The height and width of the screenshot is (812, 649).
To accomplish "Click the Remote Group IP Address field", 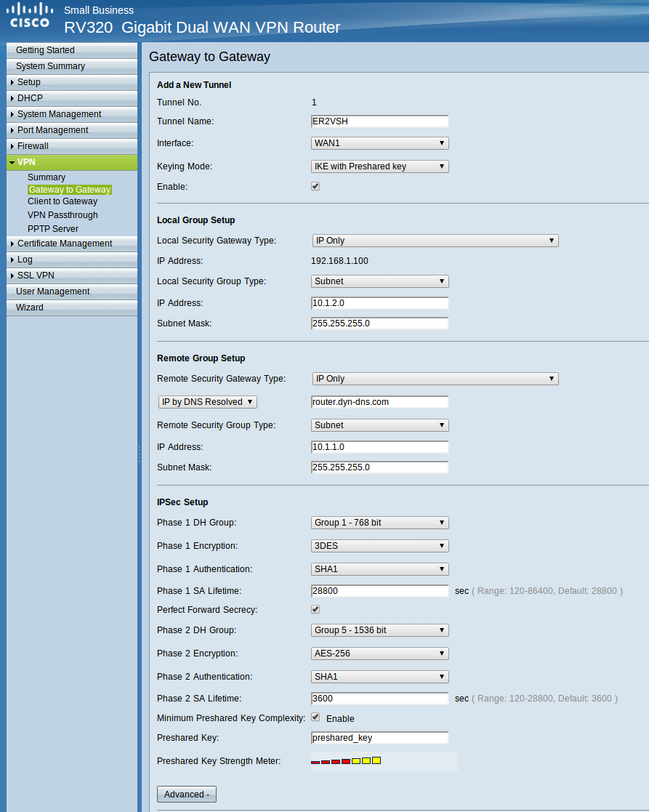I will coord(380,447).
